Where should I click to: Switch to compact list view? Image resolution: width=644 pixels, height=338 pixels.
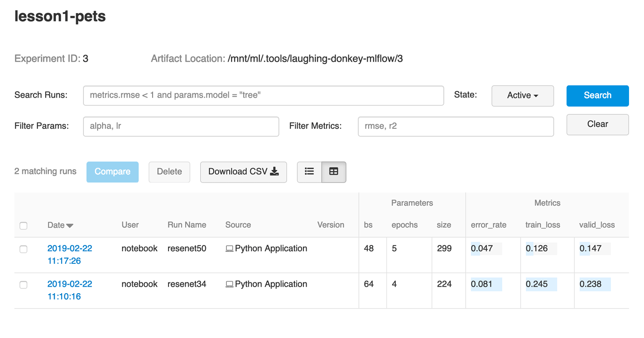point(309,172)
